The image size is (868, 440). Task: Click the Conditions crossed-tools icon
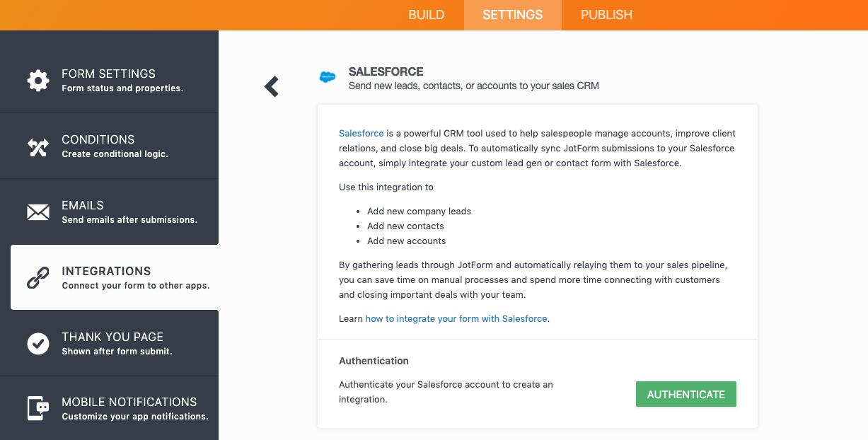click(38, 146)
